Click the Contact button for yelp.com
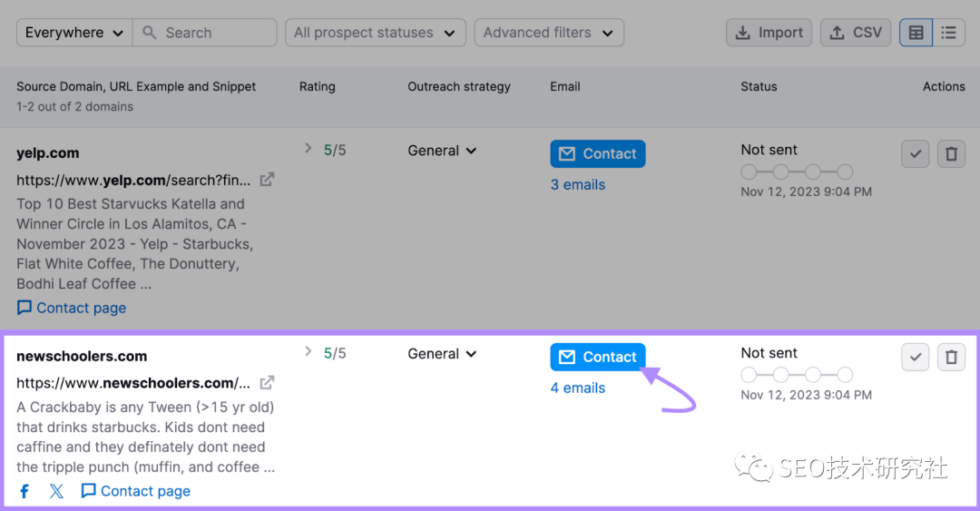Image resolution: width=980 pixels, height=511 pixels. point(597,154)
